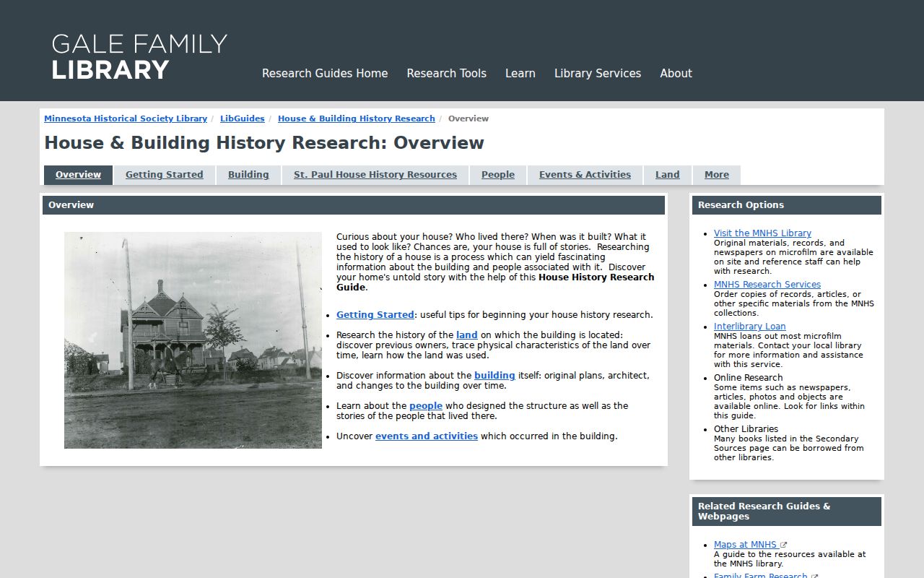Select the Learn menu item

point(520,73)
